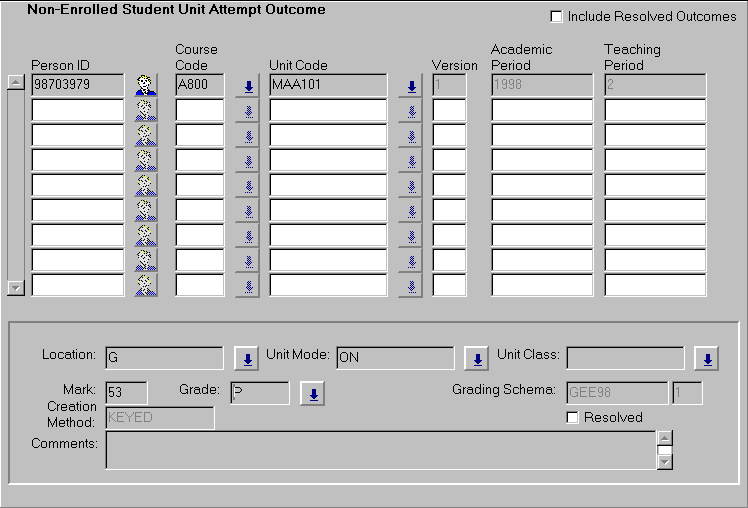
Task: Click the Person ID field containing 98703979
Action: point(78,86)
